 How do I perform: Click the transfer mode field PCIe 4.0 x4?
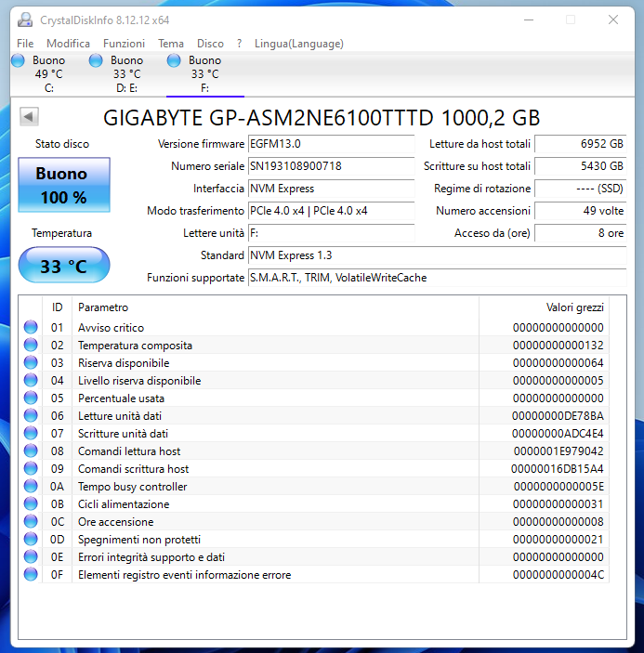[331, 211]
